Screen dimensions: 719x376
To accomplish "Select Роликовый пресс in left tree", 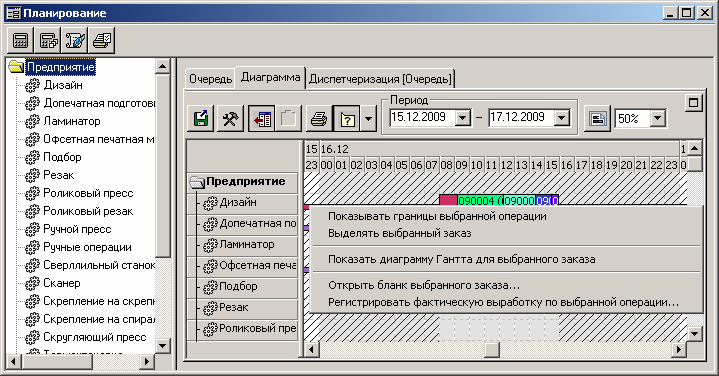I will [88, 193].
